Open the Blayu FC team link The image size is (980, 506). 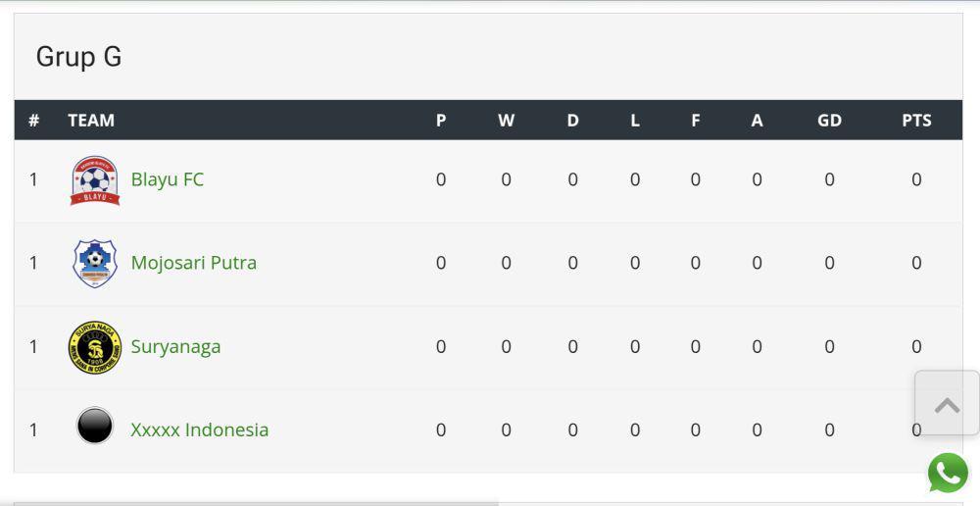point(168,179)
